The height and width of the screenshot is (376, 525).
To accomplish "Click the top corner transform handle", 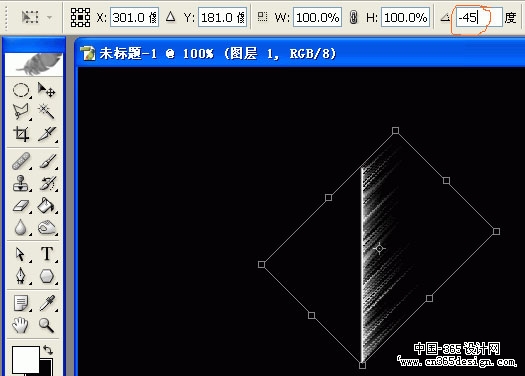I will coord(395,130).
